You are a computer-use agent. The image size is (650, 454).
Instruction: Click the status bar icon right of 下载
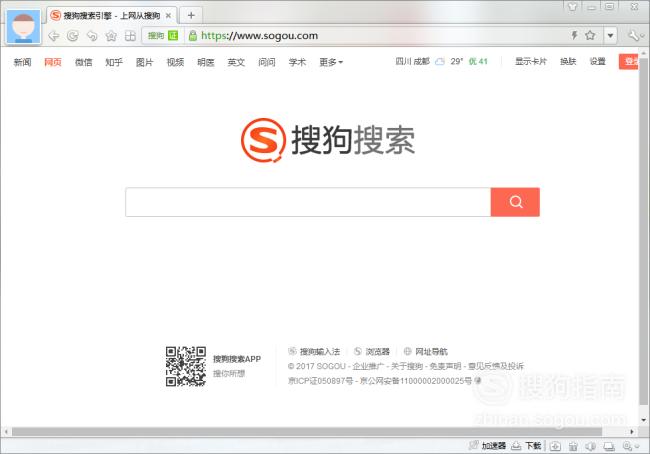coord(555,446)
